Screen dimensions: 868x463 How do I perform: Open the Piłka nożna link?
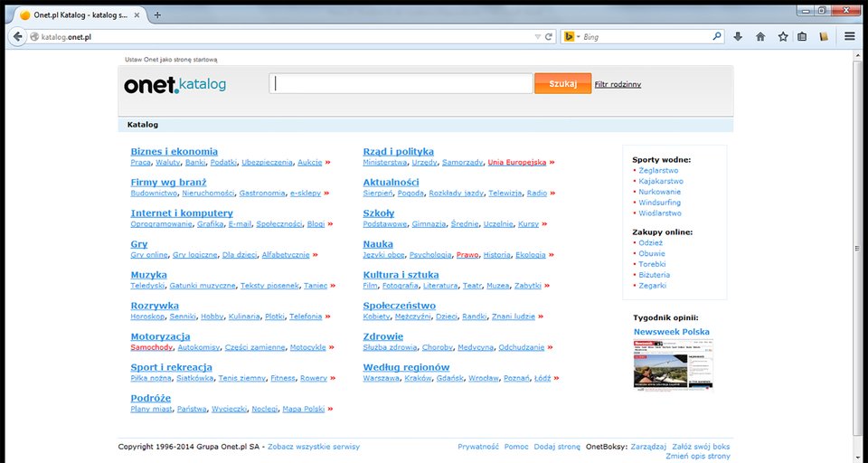(151, 378)
